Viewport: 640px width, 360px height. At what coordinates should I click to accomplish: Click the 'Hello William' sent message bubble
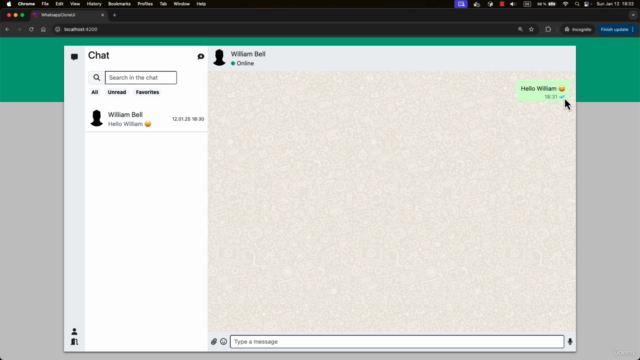[x=543, y=91]
